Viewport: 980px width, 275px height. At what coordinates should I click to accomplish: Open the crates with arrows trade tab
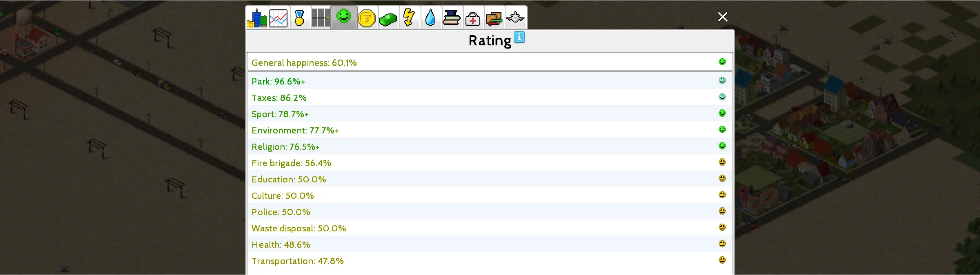pos(494,18)
